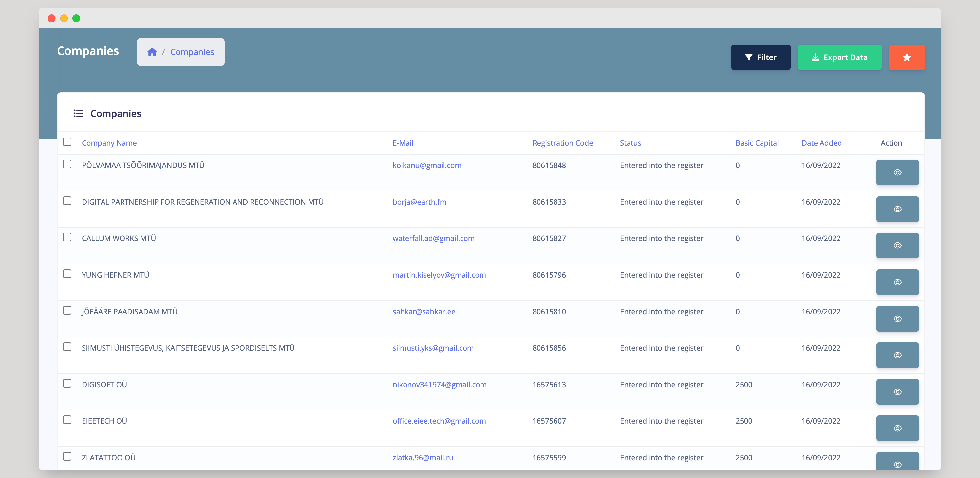Select the EIEETECH OÜ row checkbox
This screenshot has width=980, height=478.
pos(67,420)
